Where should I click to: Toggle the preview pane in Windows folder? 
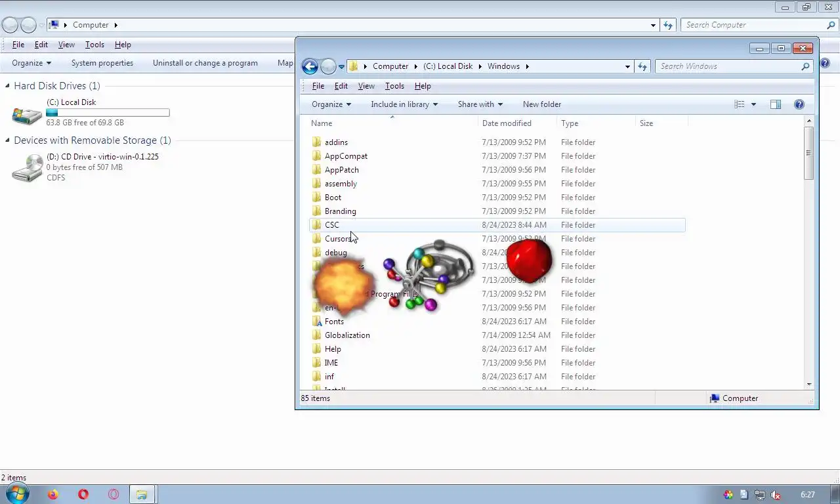pos(776,104)
